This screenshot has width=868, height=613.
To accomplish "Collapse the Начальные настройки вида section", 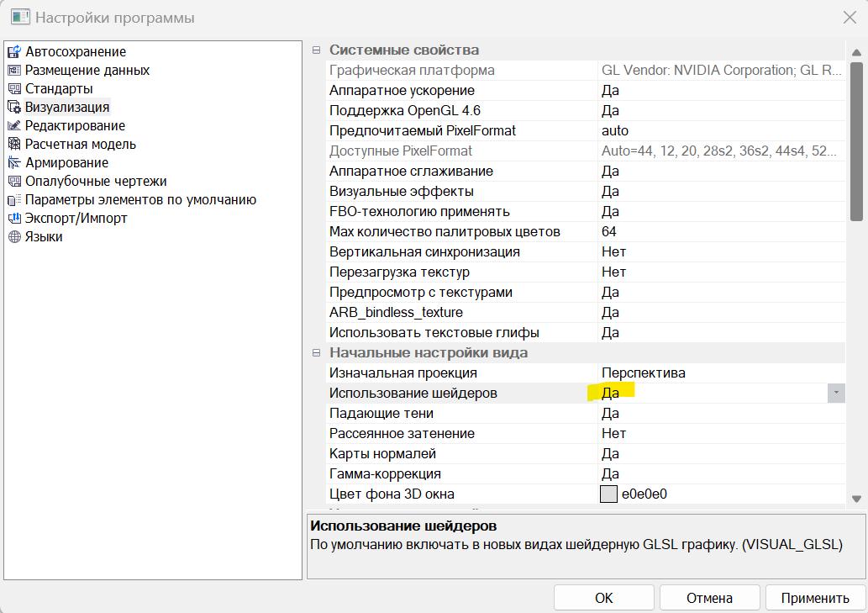I will [317, 353].
